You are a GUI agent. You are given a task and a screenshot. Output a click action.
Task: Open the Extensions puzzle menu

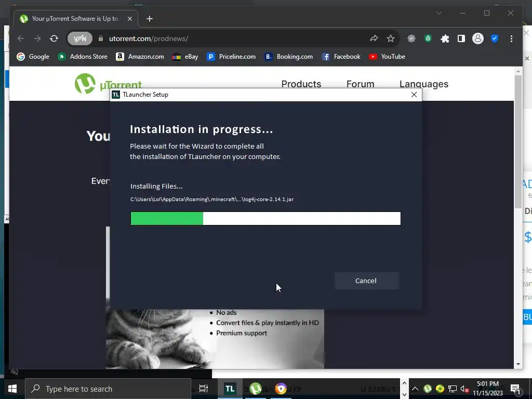click(x=445, y=38)
